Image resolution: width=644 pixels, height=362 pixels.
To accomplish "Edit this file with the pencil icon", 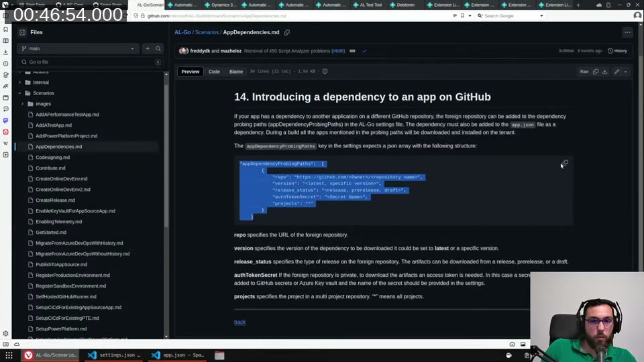I will (x=616, y=72).
